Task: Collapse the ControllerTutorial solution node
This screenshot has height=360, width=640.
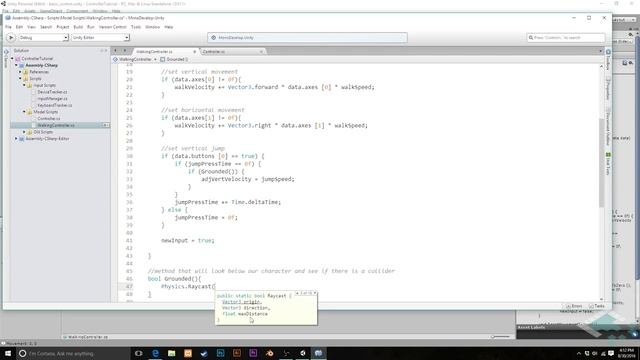Action: tap(12, 59)
